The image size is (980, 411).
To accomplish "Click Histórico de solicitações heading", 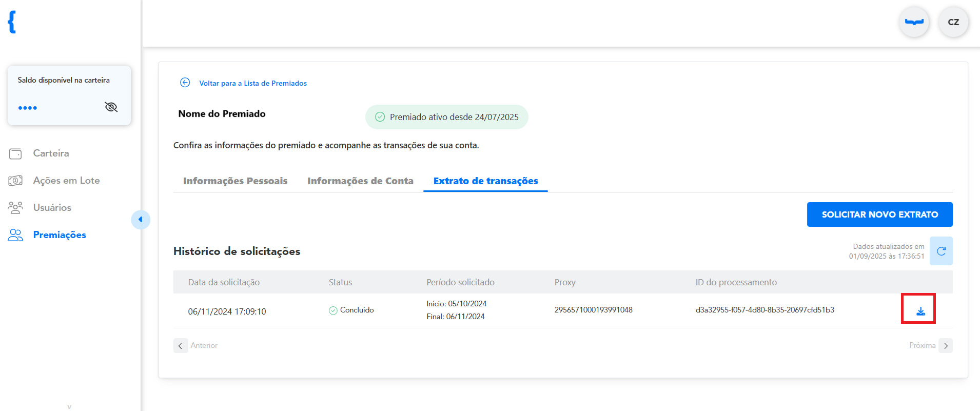I will coord(237,251).
